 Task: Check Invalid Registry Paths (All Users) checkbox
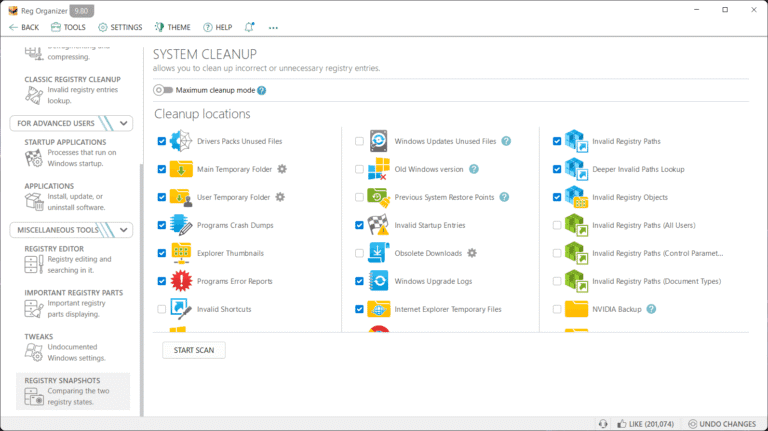[x=557, y=225]
